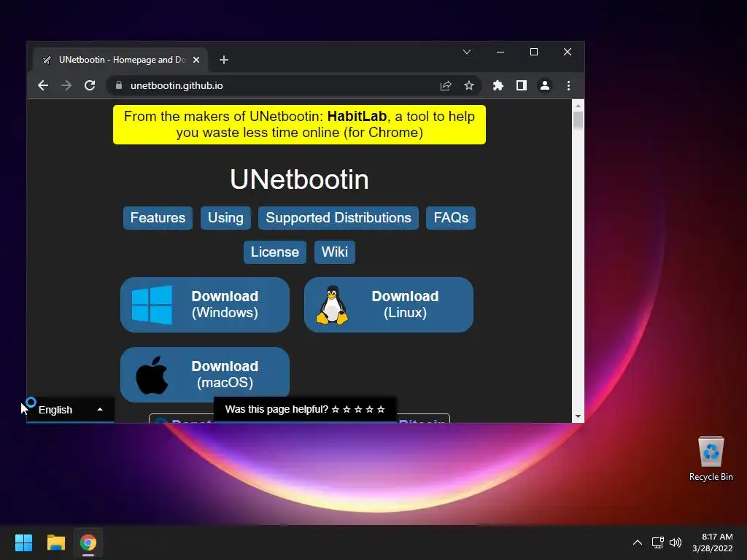Share this page with the share icon
Viewport: 747px width, 560px height.
446,85
